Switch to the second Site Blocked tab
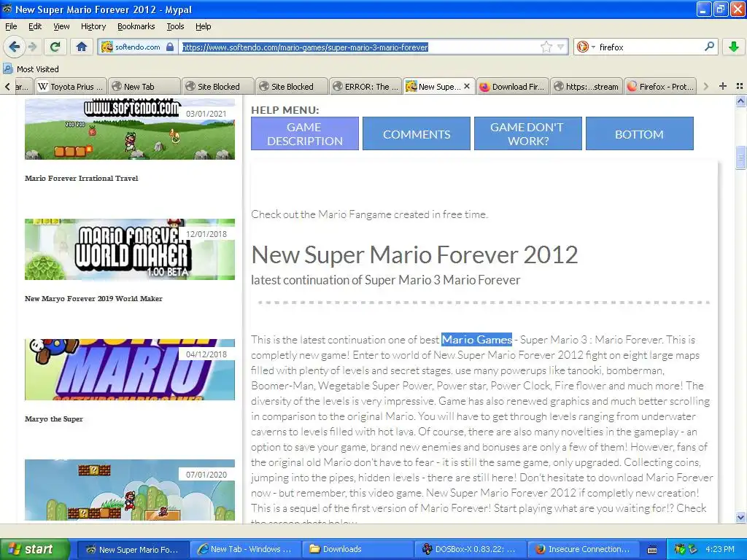The height and width of the screenshot is (560, 747). tap(292, 87)
